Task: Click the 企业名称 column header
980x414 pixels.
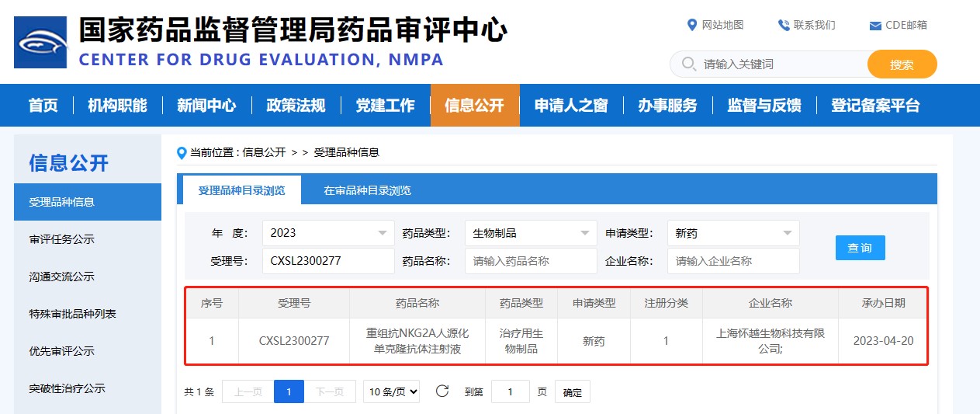Action: point(770,303)
